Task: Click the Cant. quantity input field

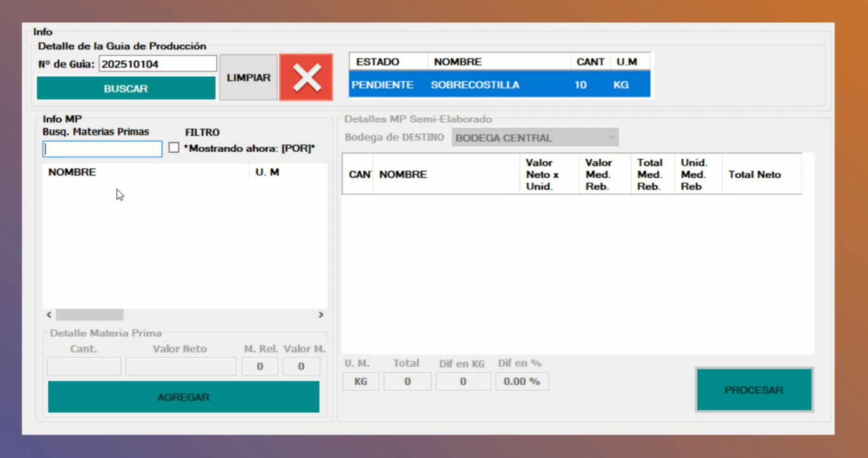Action: point(84,366)
